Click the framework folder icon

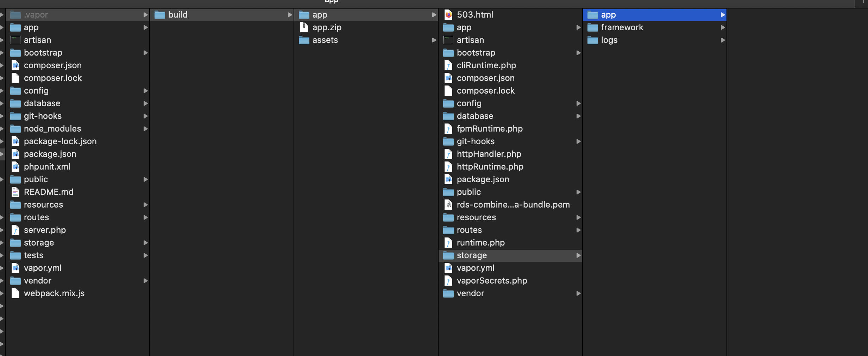593,27
